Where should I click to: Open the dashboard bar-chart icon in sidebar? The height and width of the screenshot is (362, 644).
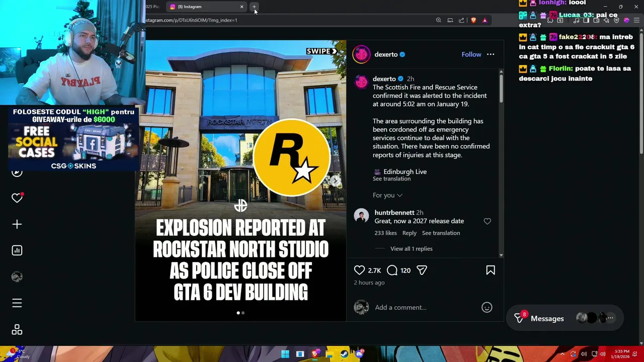(x=17, y=250)
